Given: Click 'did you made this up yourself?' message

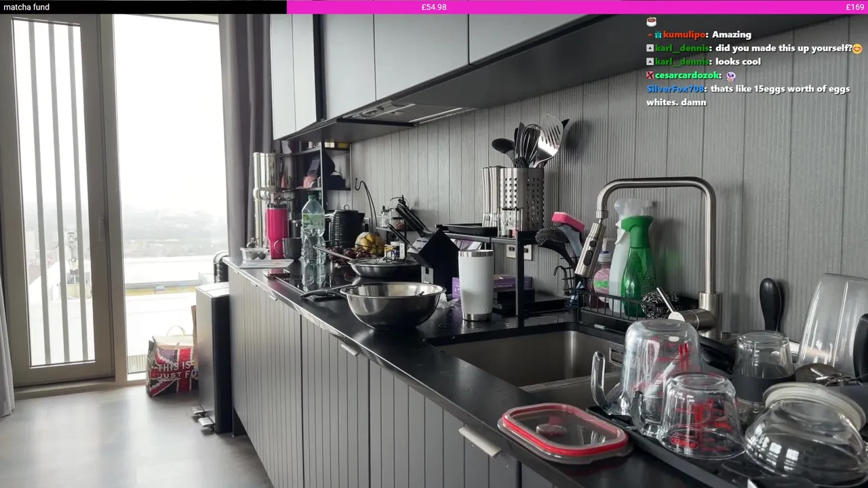Looking at the screenshot, I should pyautogui.click(x=783, y=48).
